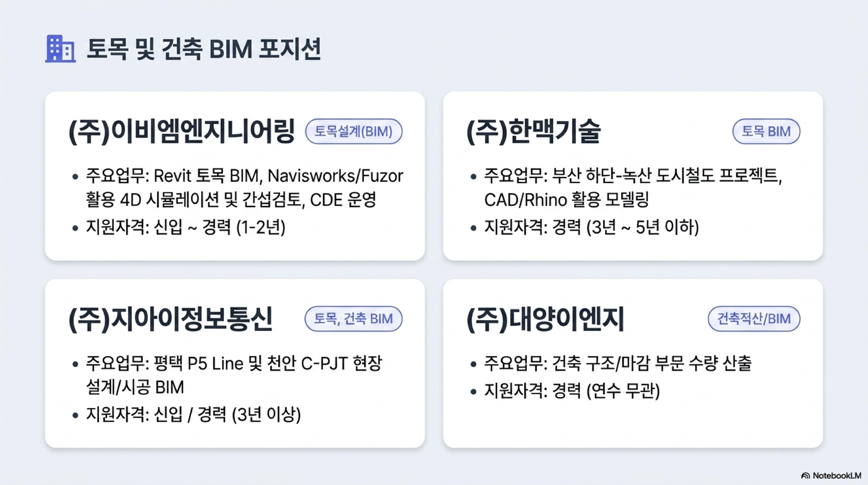This screenshot has width=868, height=485.
Task: Select the 신입 ~ 경력 (1-2년) qualification line
Action: click(186, 227)
